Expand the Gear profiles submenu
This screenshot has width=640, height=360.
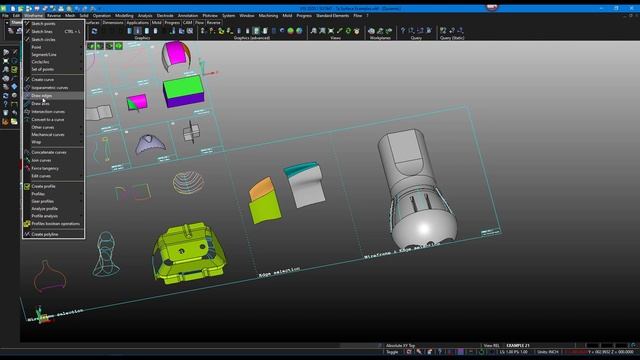[x=53, y=201]
